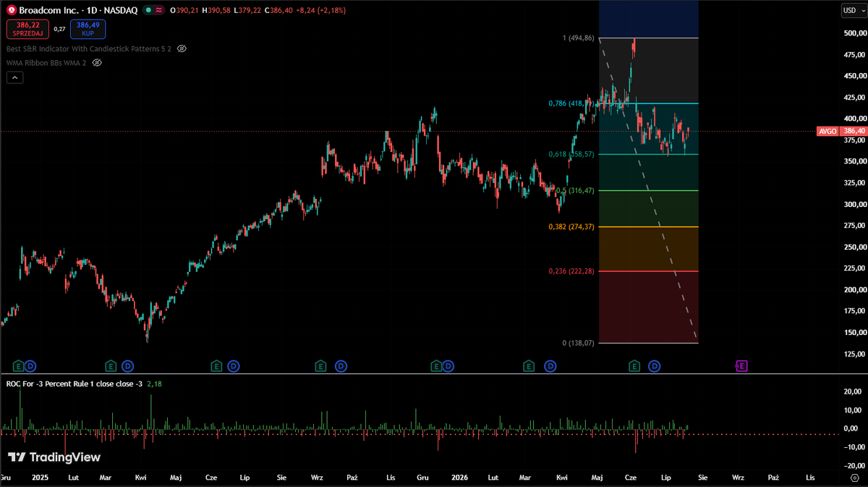Select WMA Ribbon BBs WMA legend name
Viewport: 868px width, 487px height.
(x=46, y=63)
